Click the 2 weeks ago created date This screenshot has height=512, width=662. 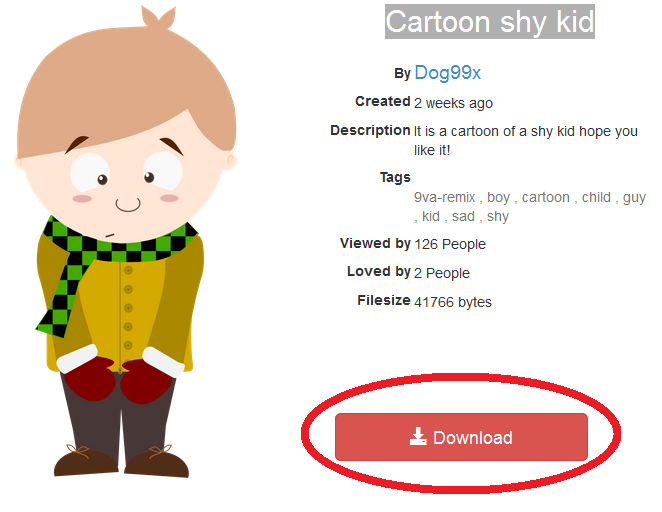(453, 103)
